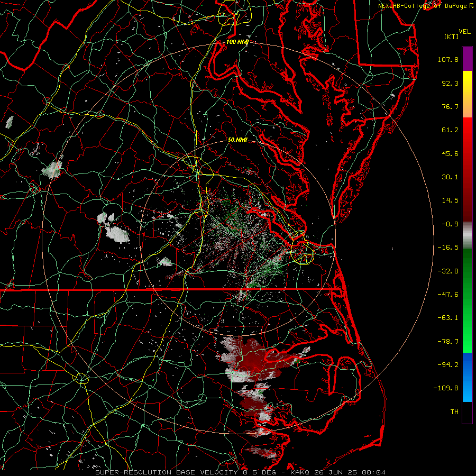The width and height of the screenshot is (476, 476).
Task: Click the -32.0 value on velocity scale
Action: 448,271
